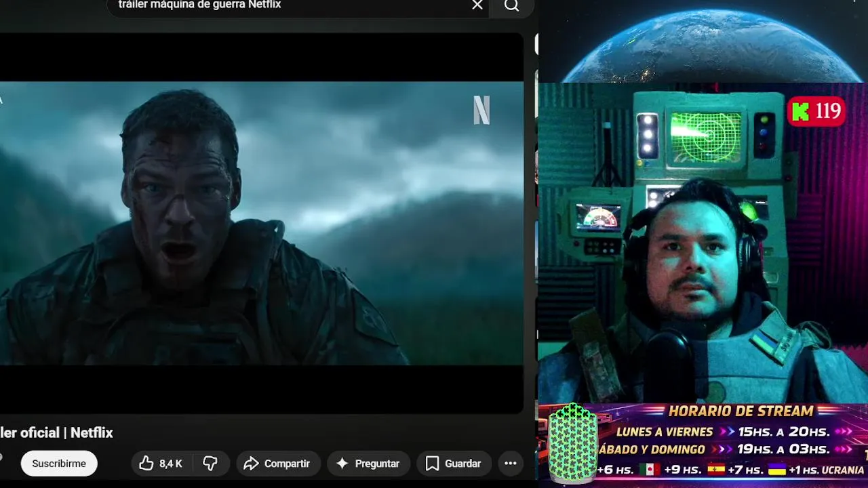
Task: Click the Suscribirme button
Action: [59, 464]
